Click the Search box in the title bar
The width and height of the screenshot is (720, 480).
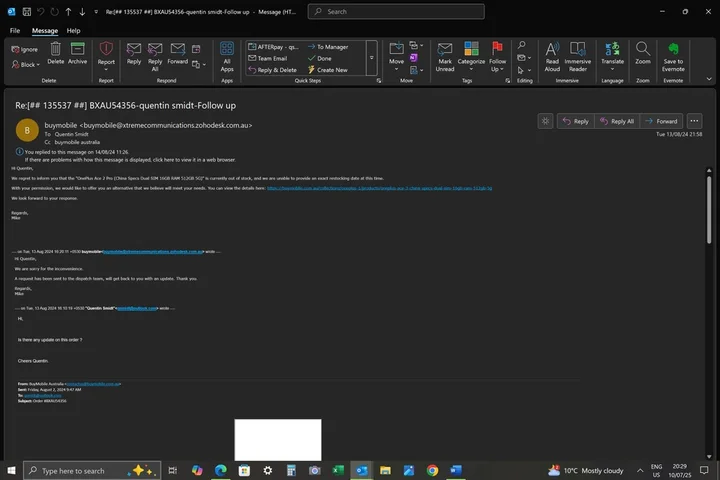point(396,11)
